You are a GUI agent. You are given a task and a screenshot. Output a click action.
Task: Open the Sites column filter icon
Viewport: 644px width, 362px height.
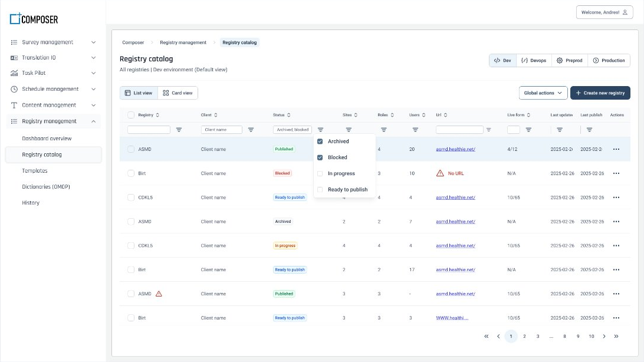click(349, 130)
